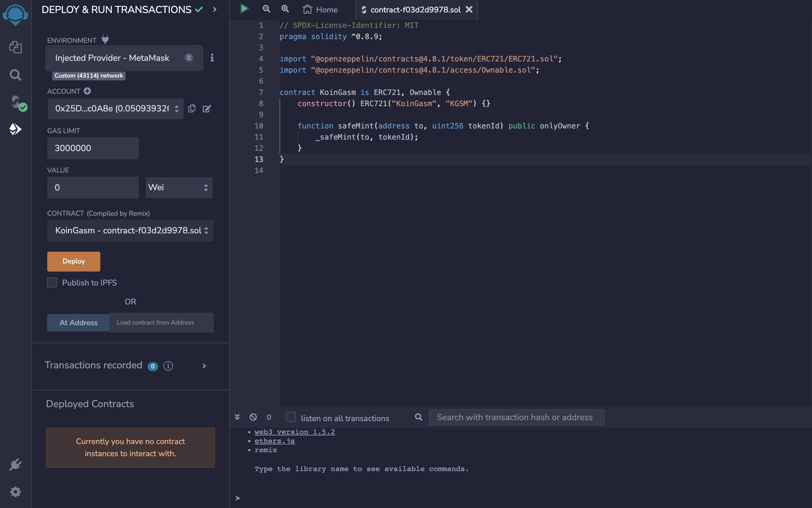
Task: Expand the Transactions recorded section
Action: (204, 366)
